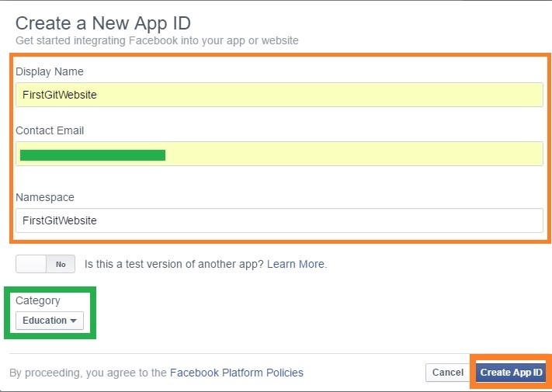Click the 'Category' label
The image size is (552, 392).
(38, 300)
